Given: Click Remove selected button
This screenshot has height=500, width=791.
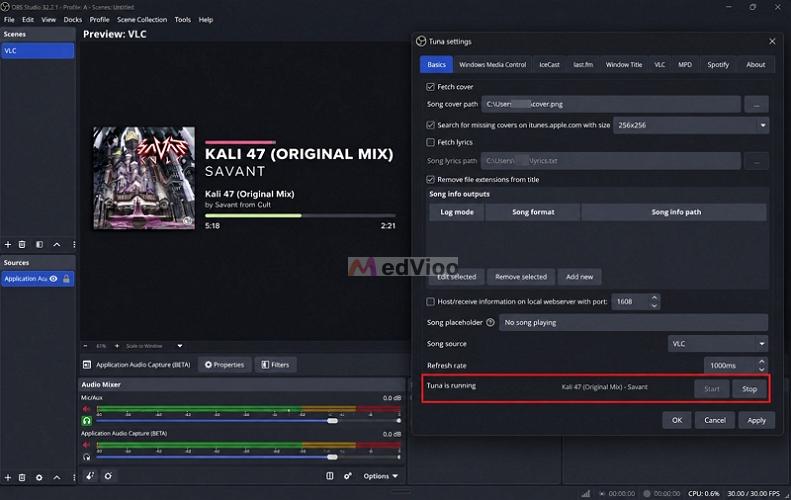Looking at the screenshot, I should click(x=521, y=277).
